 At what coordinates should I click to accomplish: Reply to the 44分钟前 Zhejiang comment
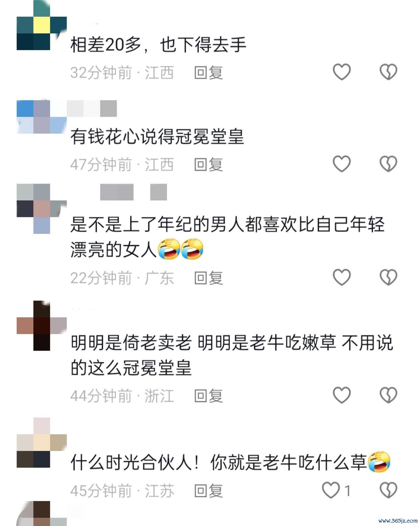click(209, 395)
